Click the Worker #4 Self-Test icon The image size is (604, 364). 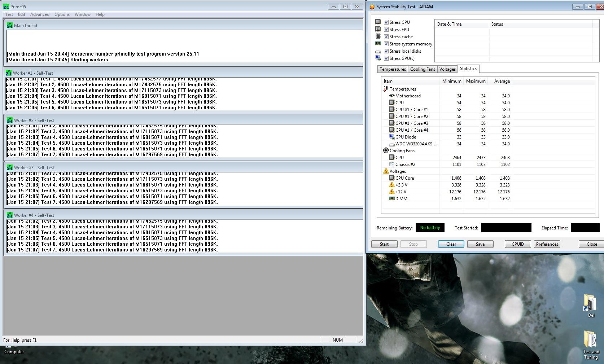9,215
